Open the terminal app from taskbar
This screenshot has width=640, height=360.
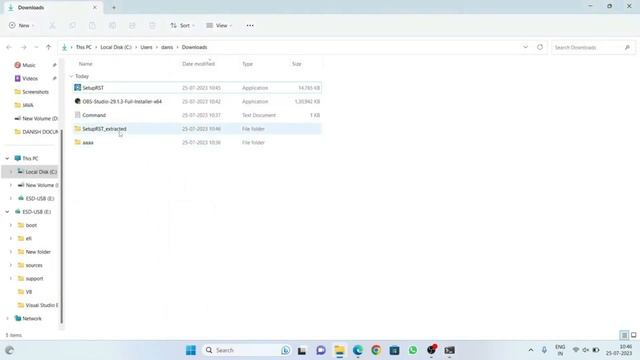point(449,350)
